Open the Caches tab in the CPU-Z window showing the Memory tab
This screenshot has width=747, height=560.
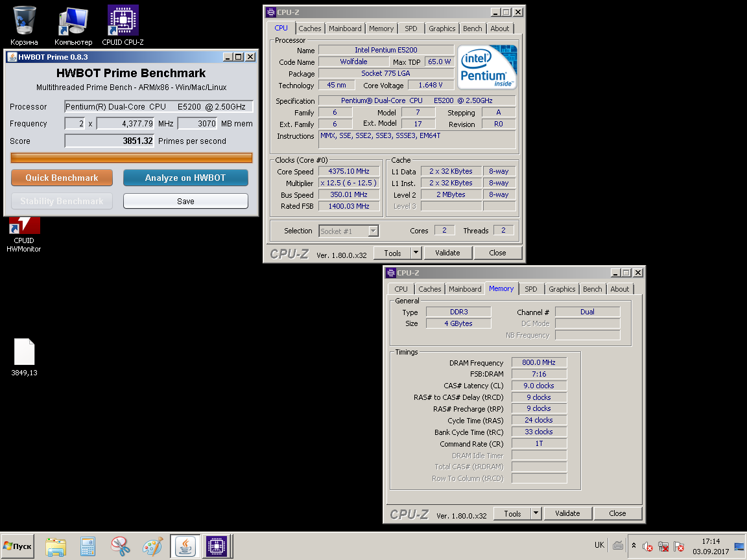[x=430, y=289]
